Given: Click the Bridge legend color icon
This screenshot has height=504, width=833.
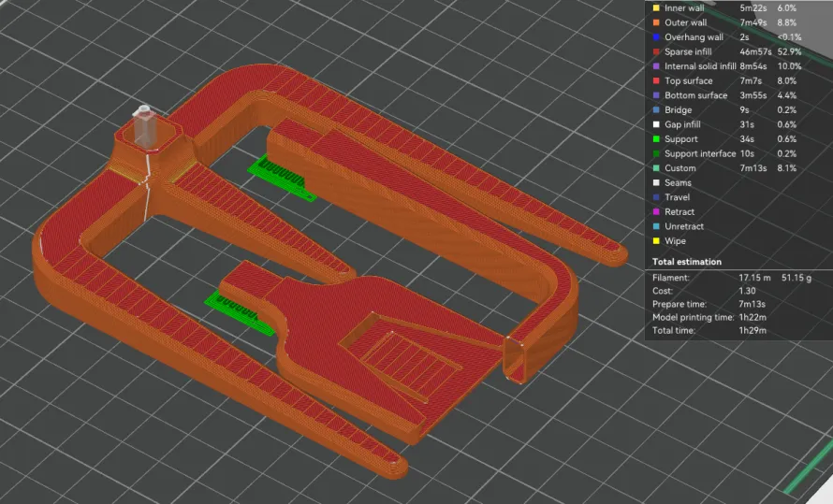Looking at the screenshot, I should tap(656, 110).
